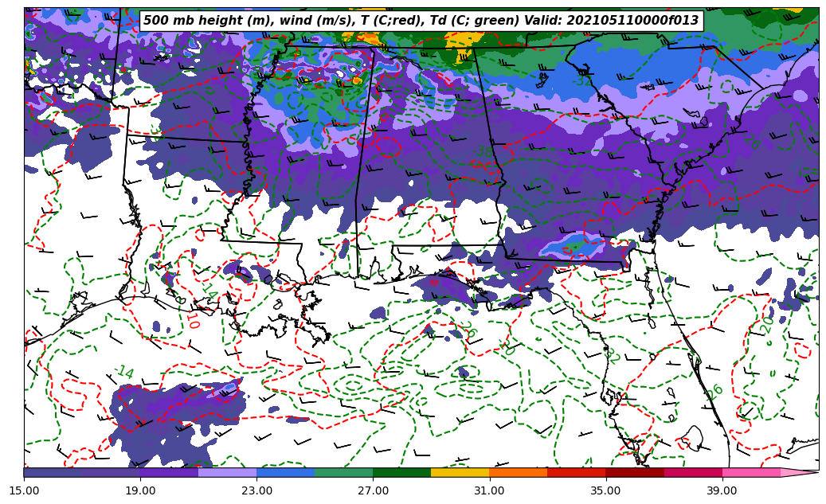Image resolution: width=826 pixels, height=504 pixels.
Task: Click the green 26 dewpoint contour label
Action: 714,392
